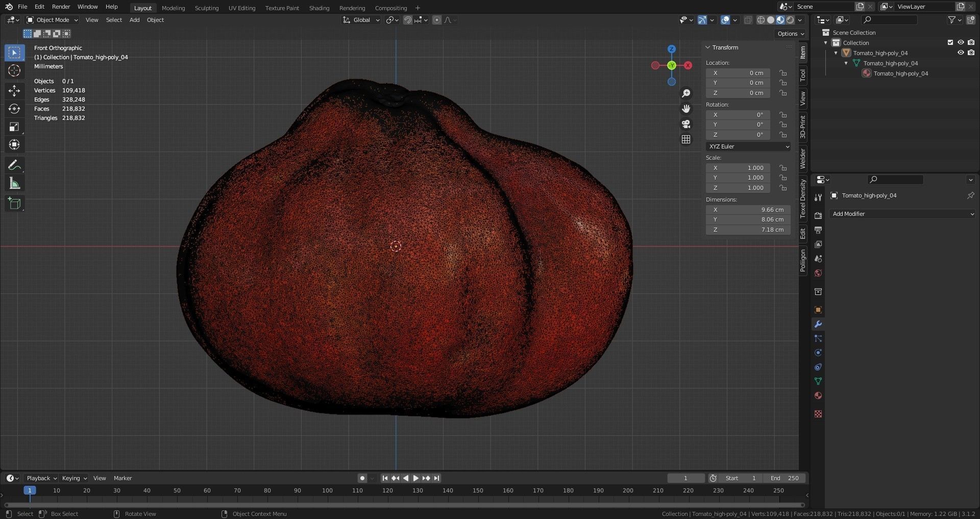Jump to the last frame
980x519 pixels.
coord(436,478)
